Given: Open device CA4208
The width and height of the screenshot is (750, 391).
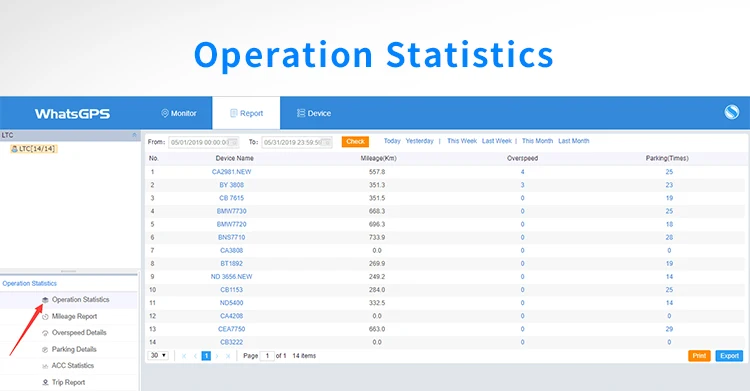Looking at the screenshot, I should [232, 316].
